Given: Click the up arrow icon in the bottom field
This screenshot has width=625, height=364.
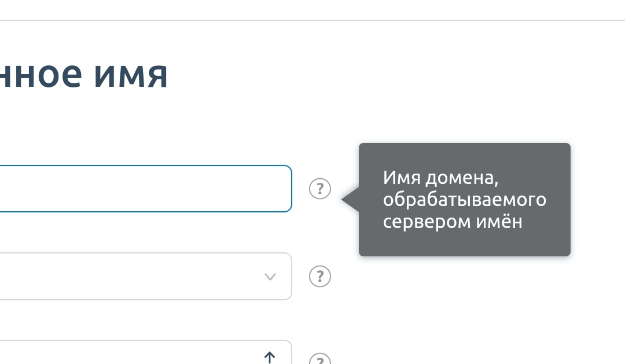Looking at the screenshot, I should 270,356.
